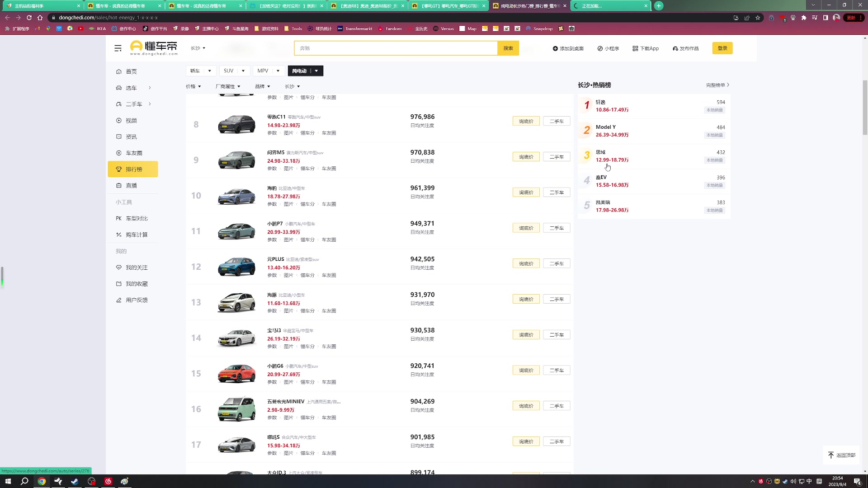Click the search input field

[396, 48]
